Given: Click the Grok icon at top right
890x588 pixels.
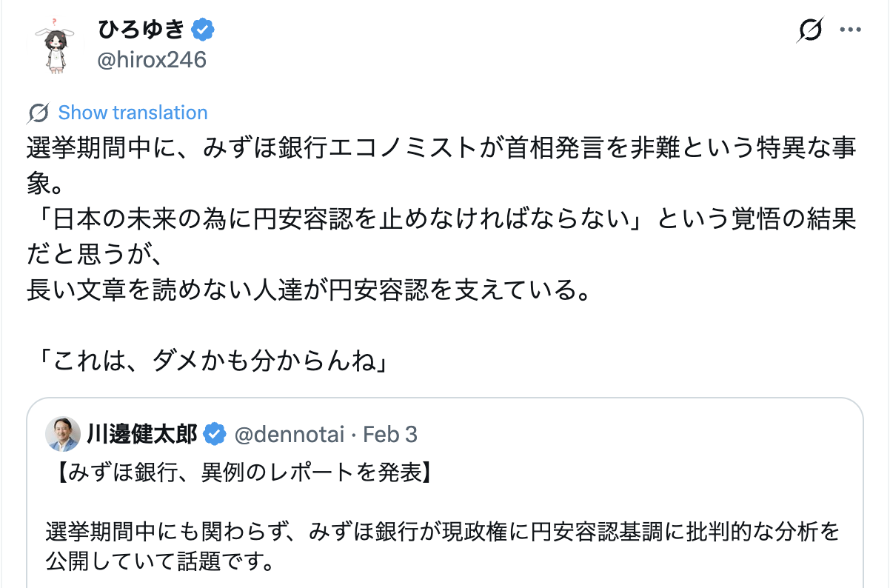Looking at the screenshot, I should 811,30.
